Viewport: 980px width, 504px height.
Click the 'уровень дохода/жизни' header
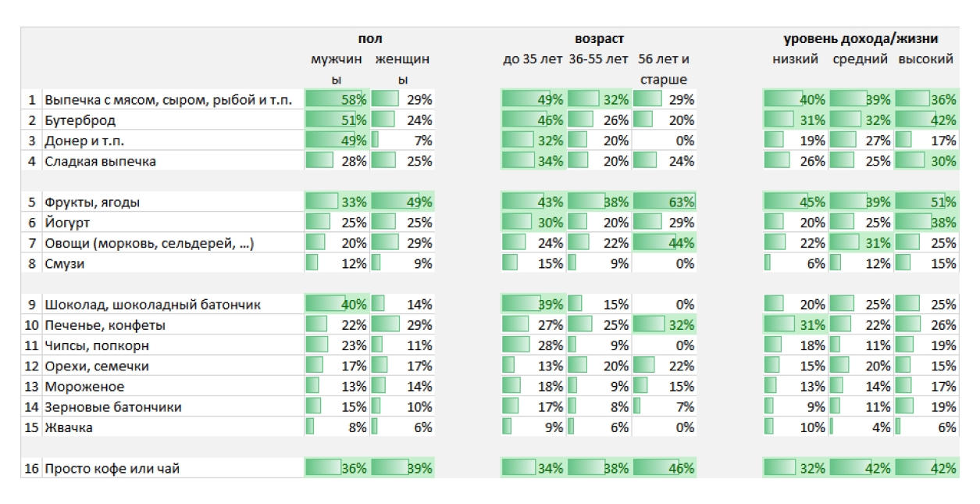point(861,39)
